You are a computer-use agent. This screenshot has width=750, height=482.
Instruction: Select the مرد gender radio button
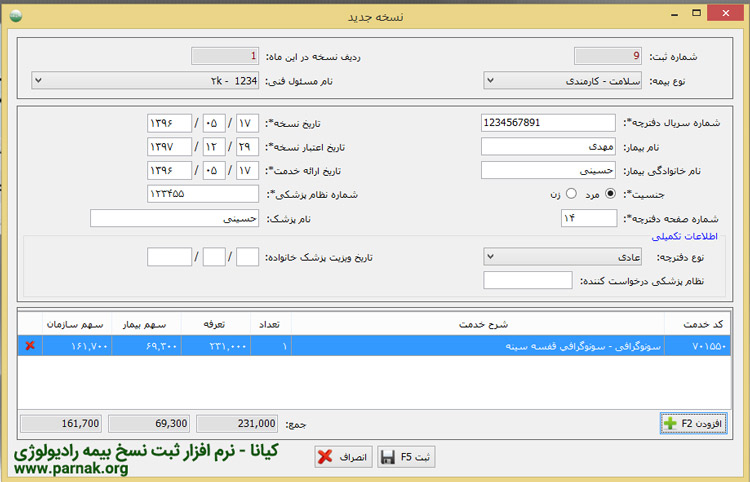click(x=610, y=193)
